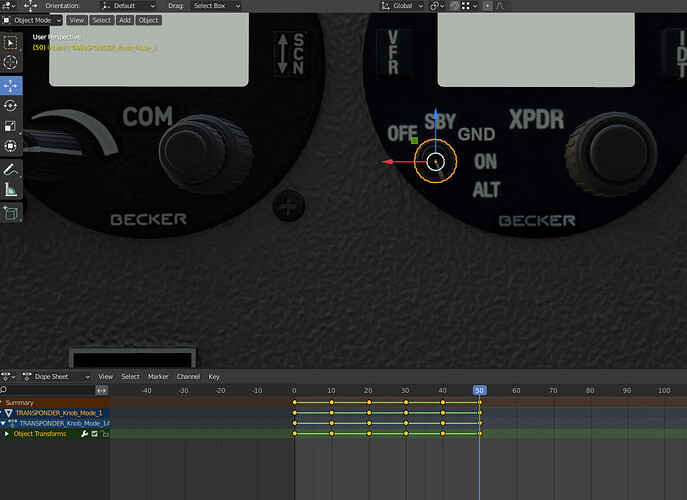687x500 pixels.
Task: Select the Measure tool
Action: point(10,189)
